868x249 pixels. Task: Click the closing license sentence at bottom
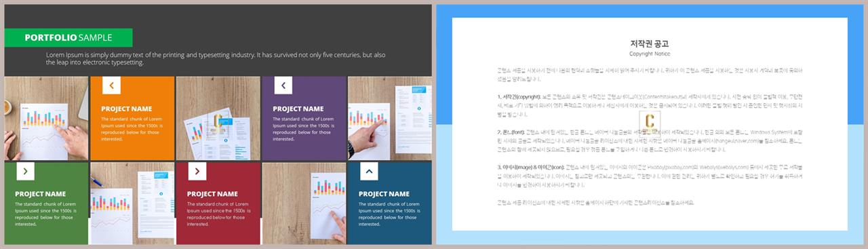coord(595,202)
